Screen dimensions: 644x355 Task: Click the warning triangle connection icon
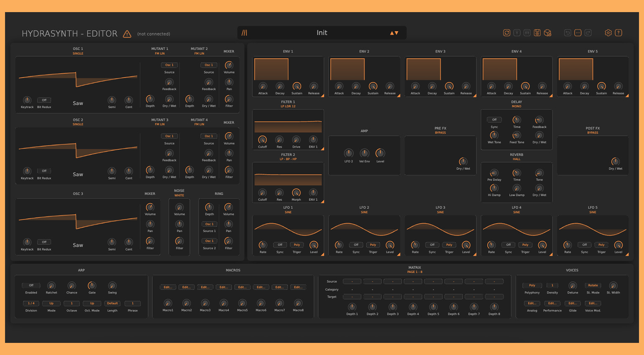(x=127, y=34)
